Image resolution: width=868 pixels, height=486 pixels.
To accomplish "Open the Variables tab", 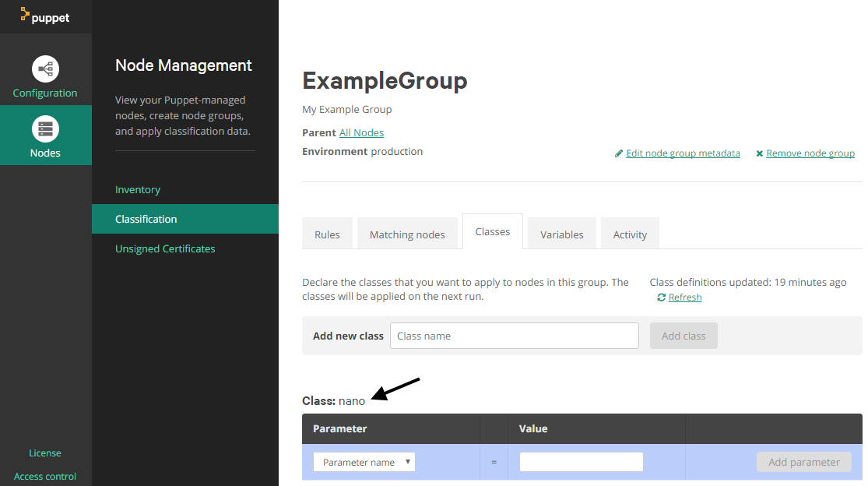I will 562,234.
